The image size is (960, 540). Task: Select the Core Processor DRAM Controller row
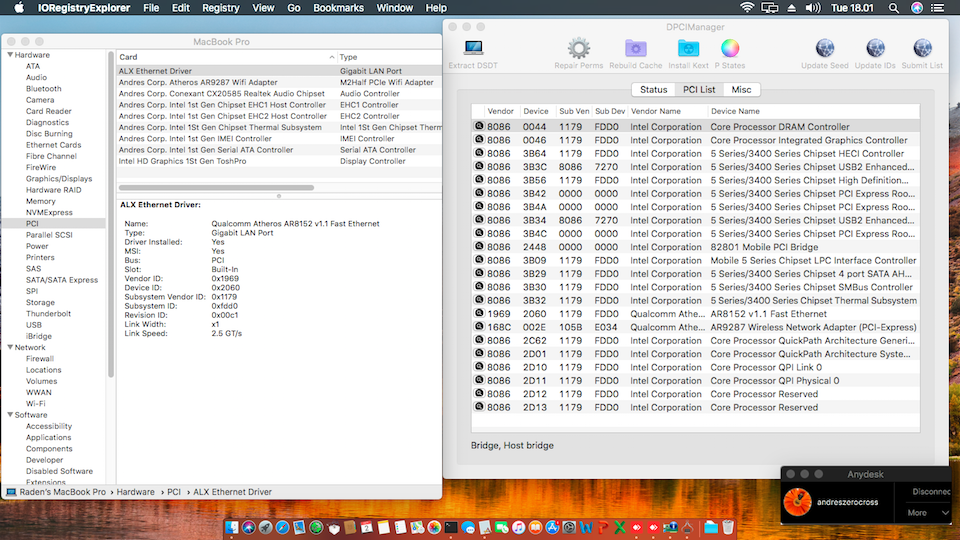coord(696,127)
